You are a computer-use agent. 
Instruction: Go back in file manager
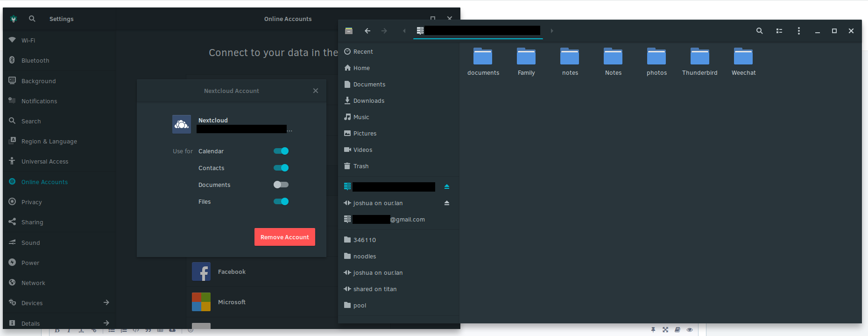tap(367, 31)
